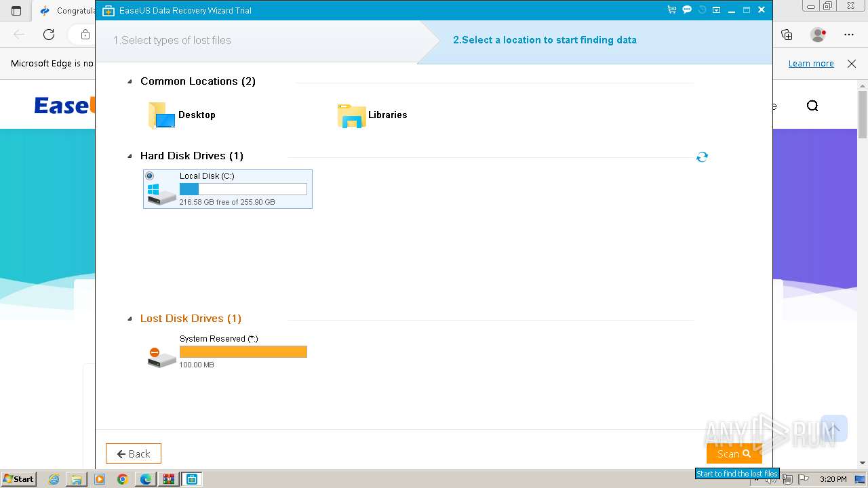868x488 pixels.
Task: Select the Local Disk (C:) radio button
Action: point(150,176)
